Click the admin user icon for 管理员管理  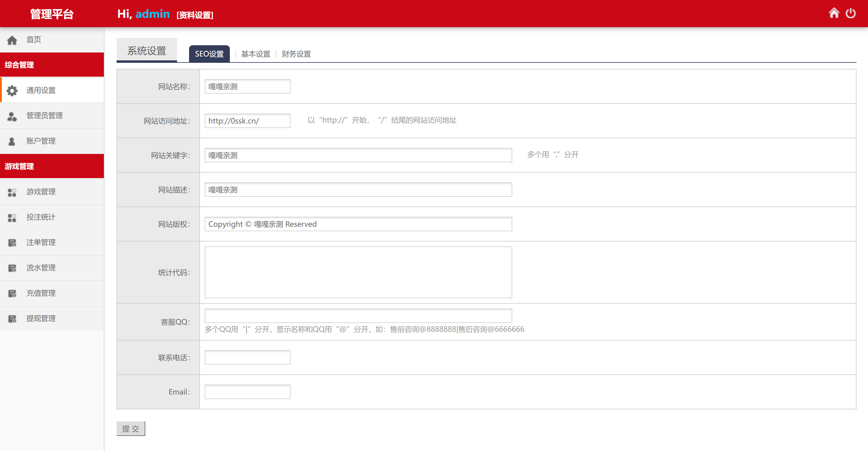(x=12, y=116)
